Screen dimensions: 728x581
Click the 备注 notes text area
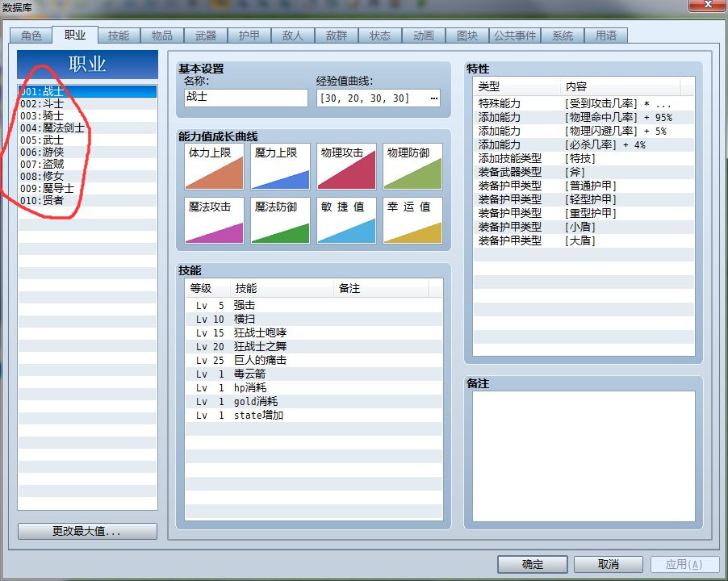[584, 456]
